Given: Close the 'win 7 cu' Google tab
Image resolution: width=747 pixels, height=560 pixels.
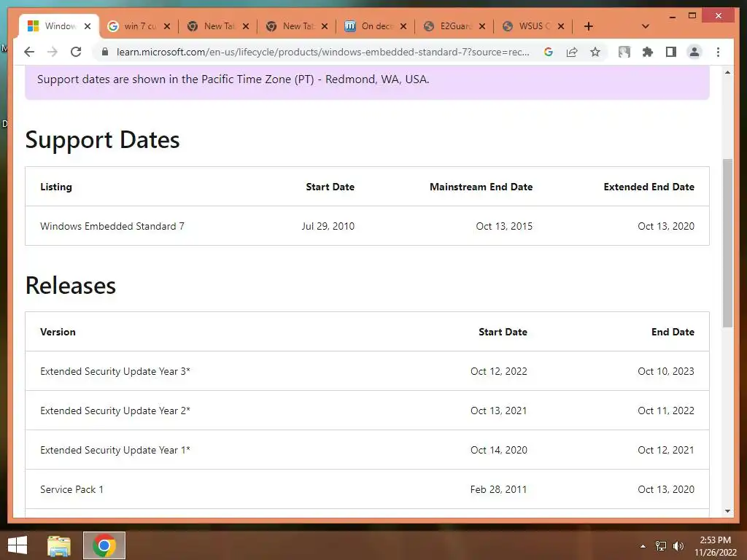Looking at the screenshot, I should 167,26.
